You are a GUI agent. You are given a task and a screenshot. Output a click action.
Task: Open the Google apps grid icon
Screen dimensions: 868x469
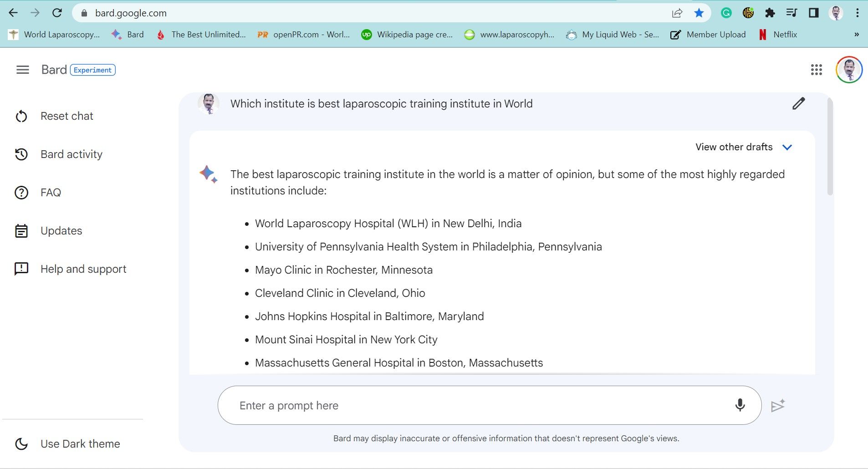tap(817, 70)
